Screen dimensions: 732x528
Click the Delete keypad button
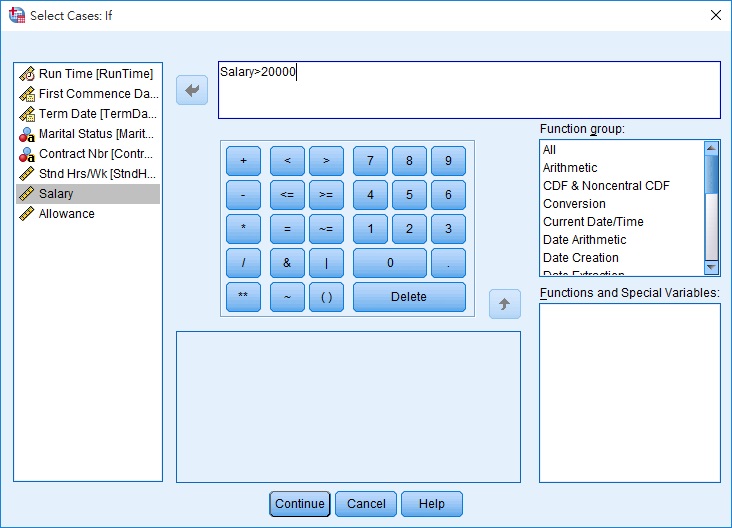409,297
